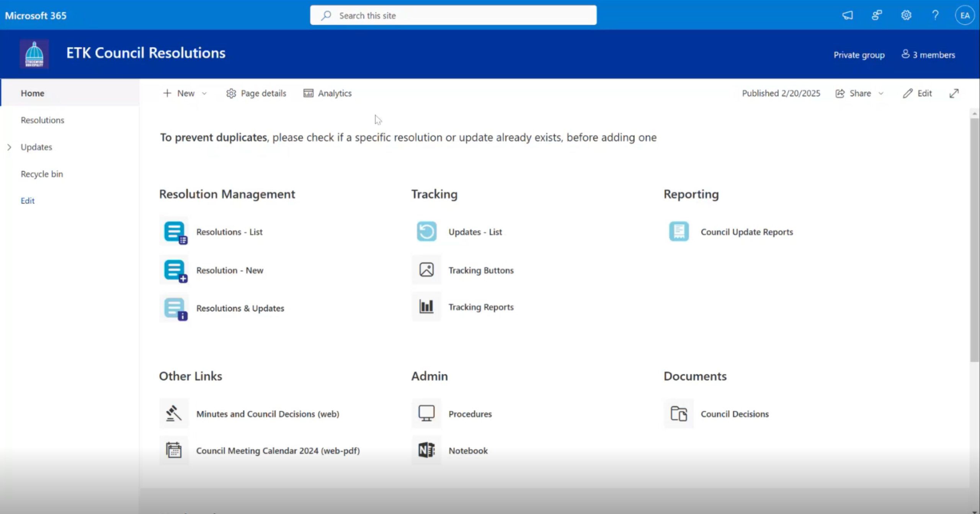
Task: Click the Tracking Reports bar chart icon
Action: click(426, 307)
